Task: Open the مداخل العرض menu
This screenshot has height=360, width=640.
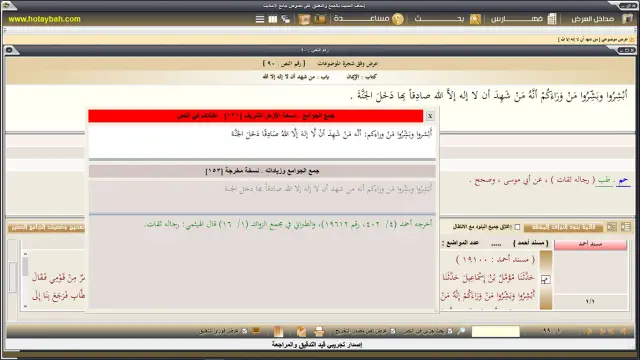Action: [x=592, y=19]
